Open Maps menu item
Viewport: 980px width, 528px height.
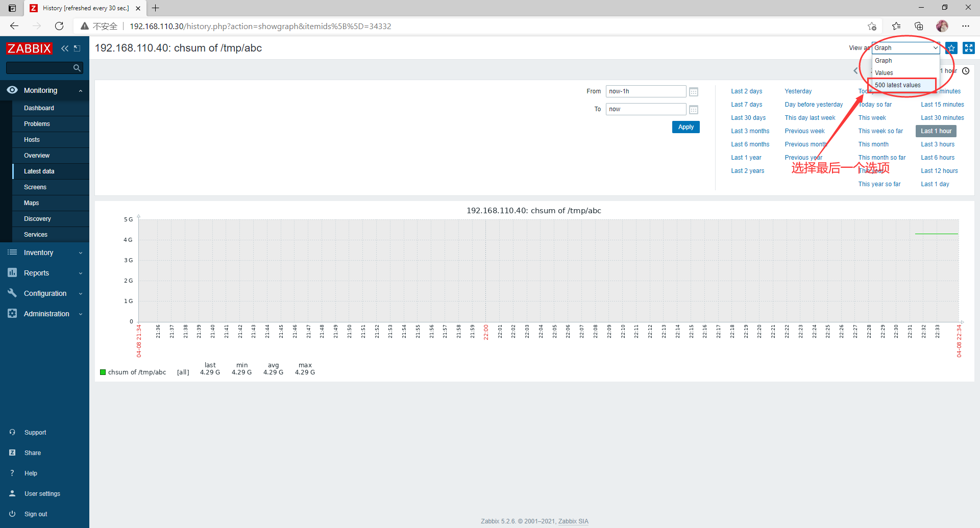[x=31, y=203]
